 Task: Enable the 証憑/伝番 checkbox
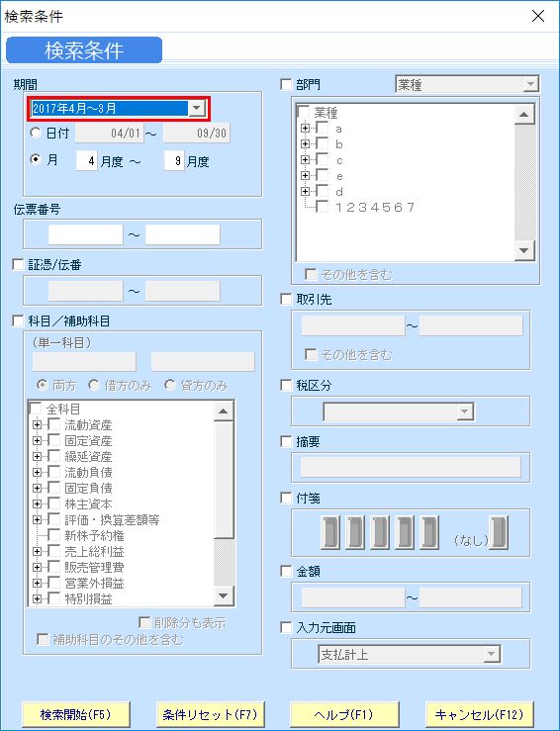pos(18,264)
